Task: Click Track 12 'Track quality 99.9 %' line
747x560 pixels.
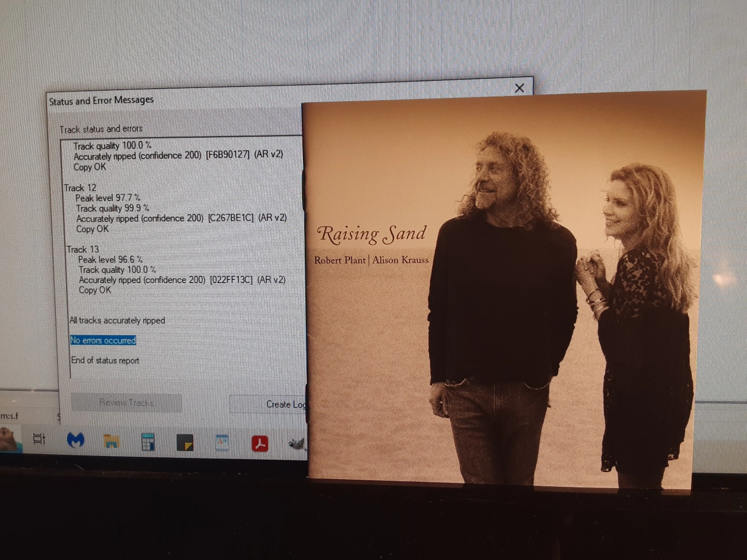Action: pyautogui.click(x=113, y=208)
